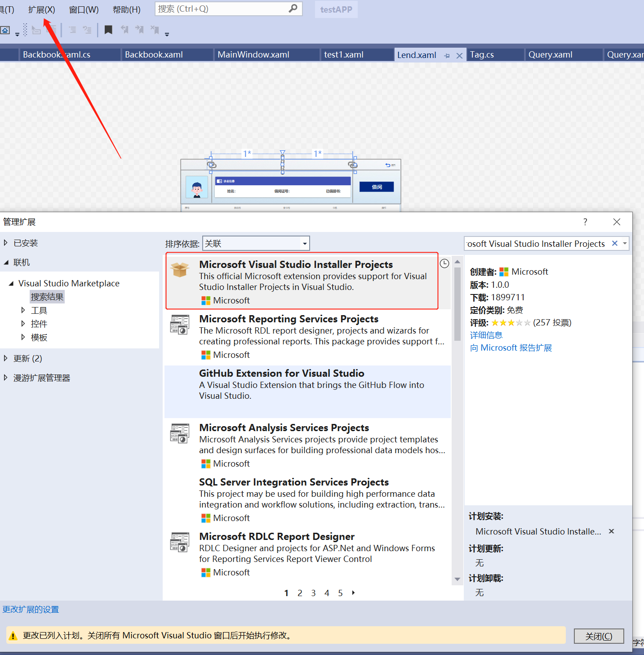Go to results page 2

pos(300,593)
